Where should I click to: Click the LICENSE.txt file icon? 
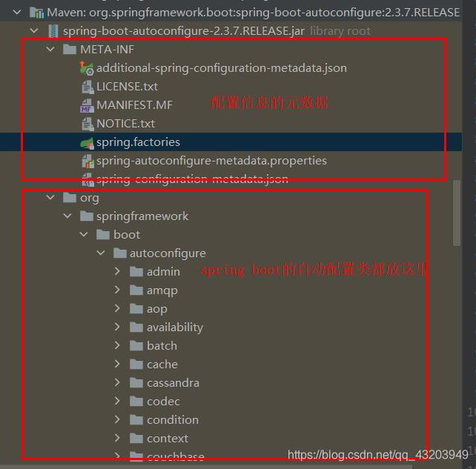(x=87, y=87)
